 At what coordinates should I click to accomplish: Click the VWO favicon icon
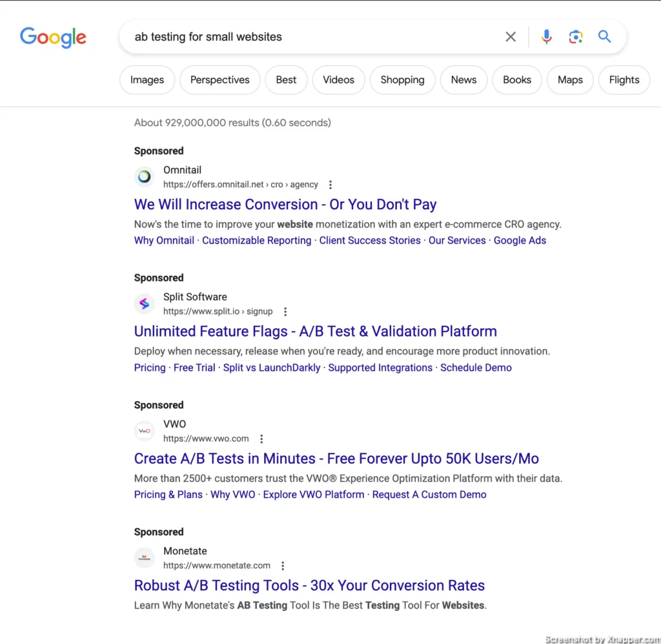tap(144, 431)
